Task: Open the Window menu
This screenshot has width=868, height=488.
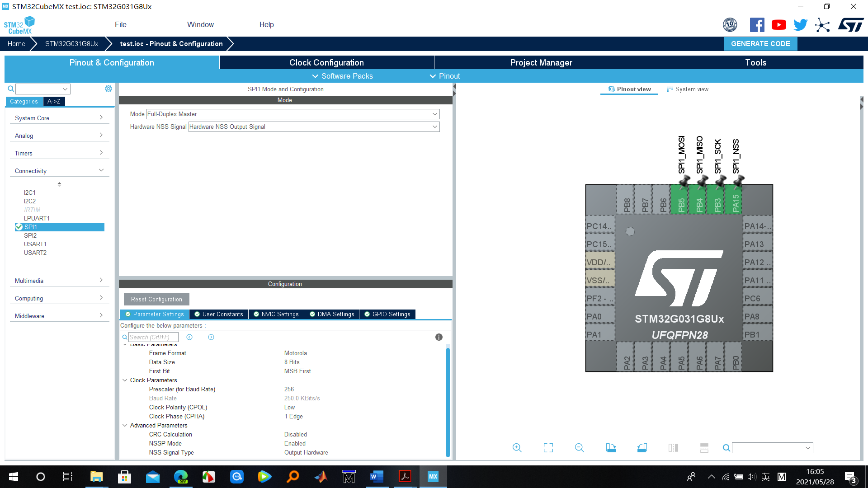Action: [200, 24]
